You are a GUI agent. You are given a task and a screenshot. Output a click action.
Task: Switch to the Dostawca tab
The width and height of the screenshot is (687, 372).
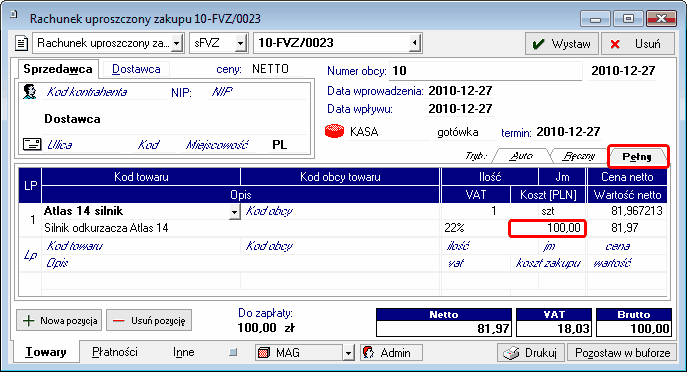point(136,69)
